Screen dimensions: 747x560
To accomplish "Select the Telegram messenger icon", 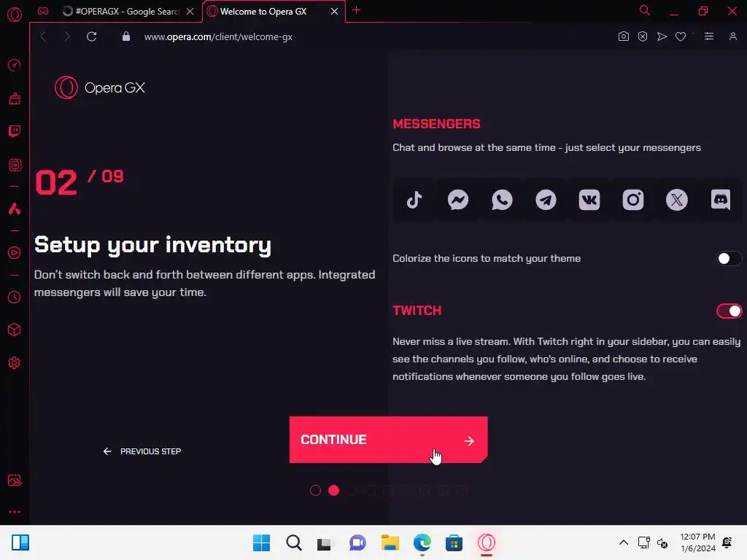I will pos(546,200).
